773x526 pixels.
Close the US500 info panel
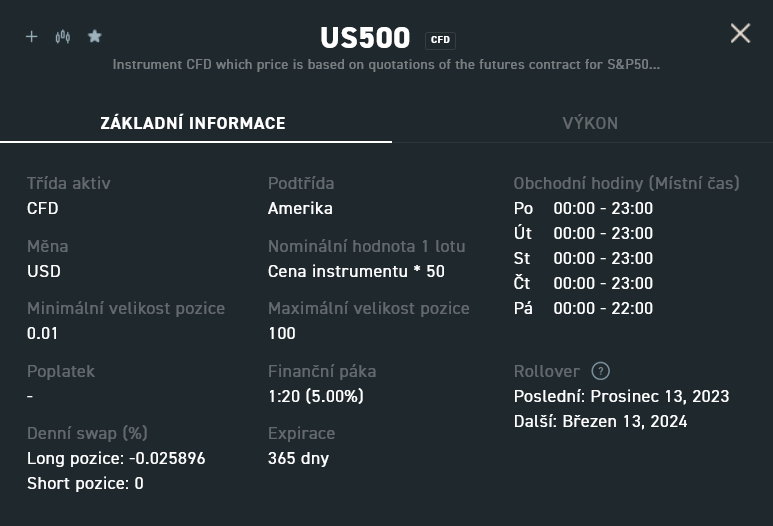[740, 34]
